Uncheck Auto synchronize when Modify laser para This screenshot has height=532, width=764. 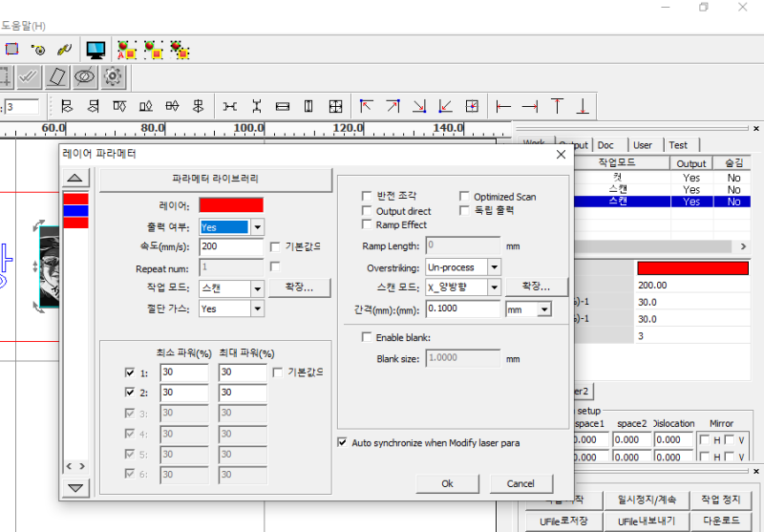click(x=343, y=442)
